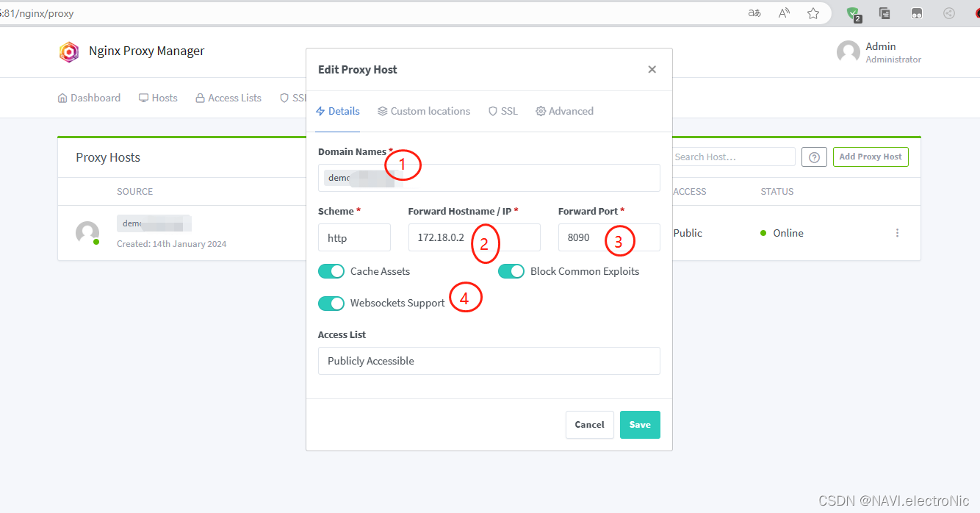Close the Edit Proxy Host dialog
This screenshot has height=513, width=980.
click(652, 69)
